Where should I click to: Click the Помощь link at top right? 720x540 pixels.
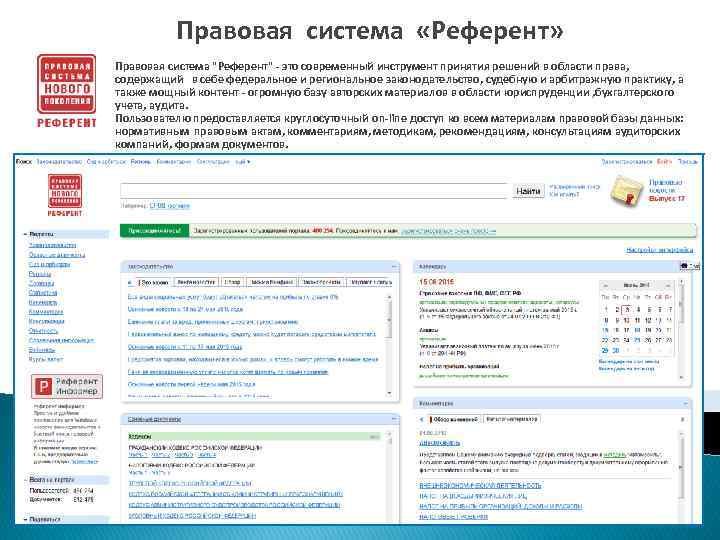pyautogui.click(x=687, y=162)
